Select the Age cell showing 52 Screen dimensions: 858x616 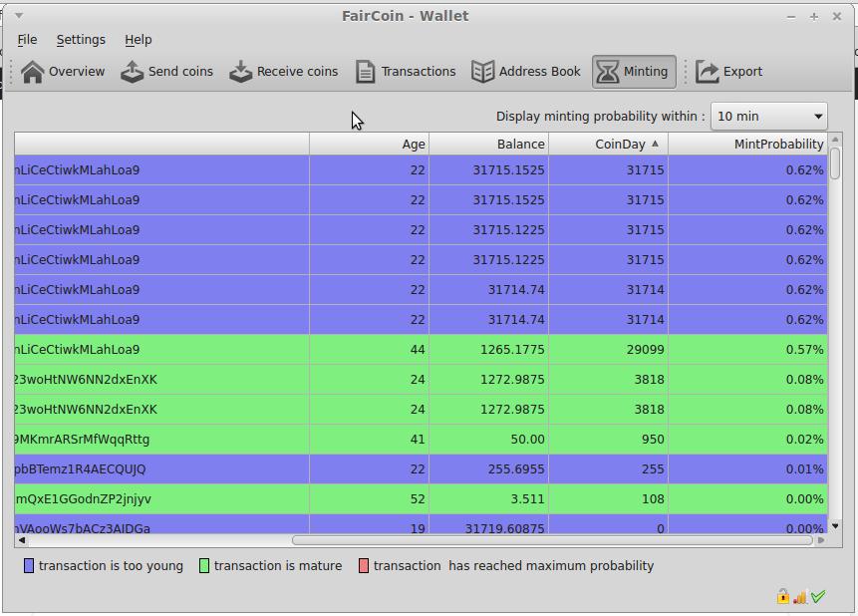point(370,498)
